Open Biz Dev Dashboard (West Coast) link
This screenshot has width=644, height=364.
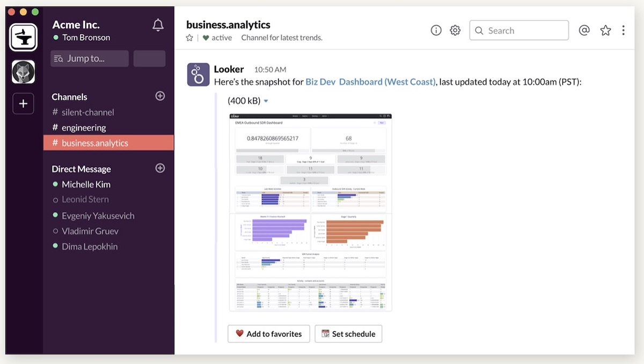pos(370,82)
